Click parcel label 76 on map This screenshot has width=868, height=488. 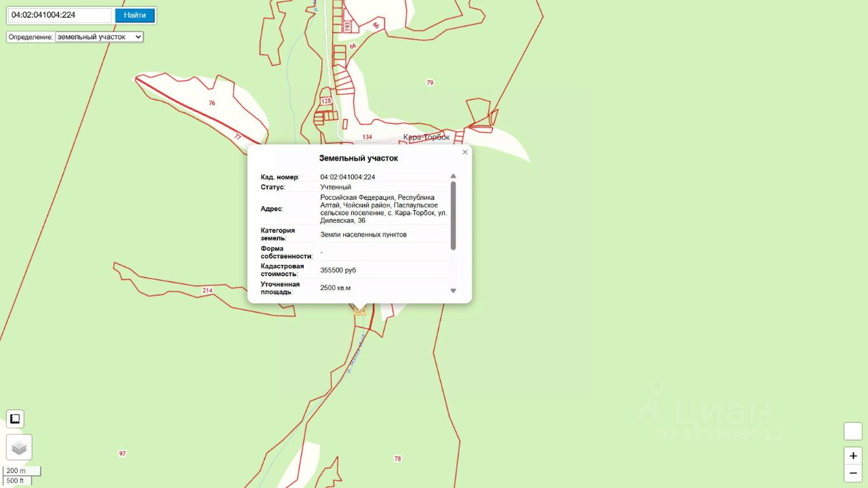(212, 103)
